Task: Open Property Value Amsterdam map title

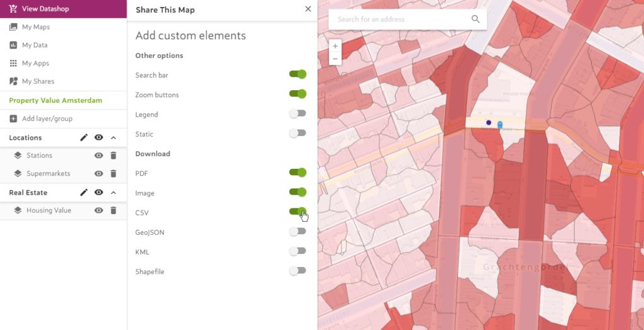Action: tap(55, 100)
